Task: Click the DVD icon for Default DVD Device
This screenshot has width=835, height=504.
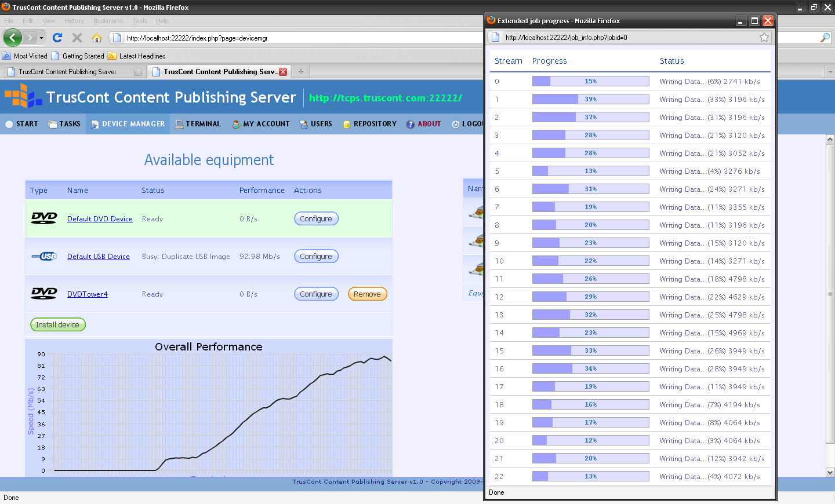Action: 44,218
